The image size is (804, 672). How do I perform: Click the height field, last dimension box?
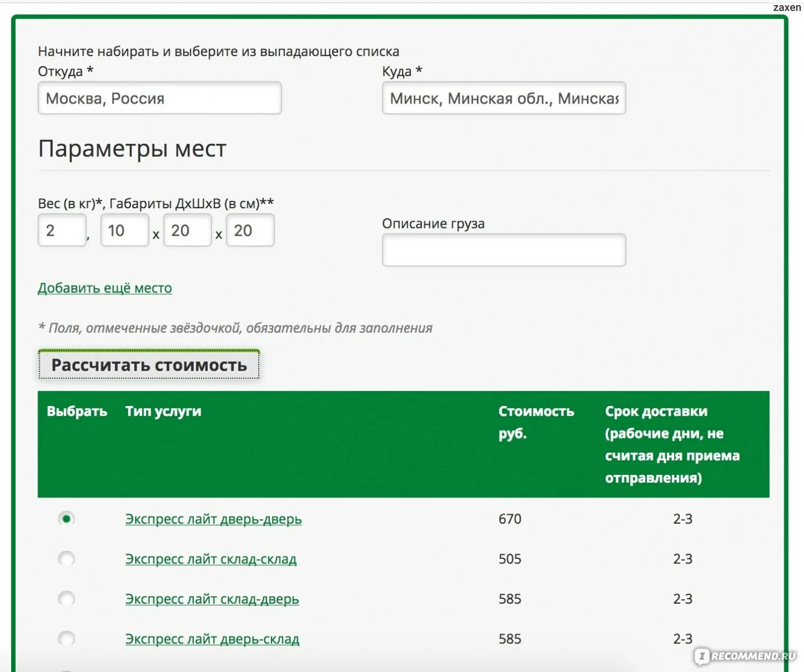click(x=250, y=230)
